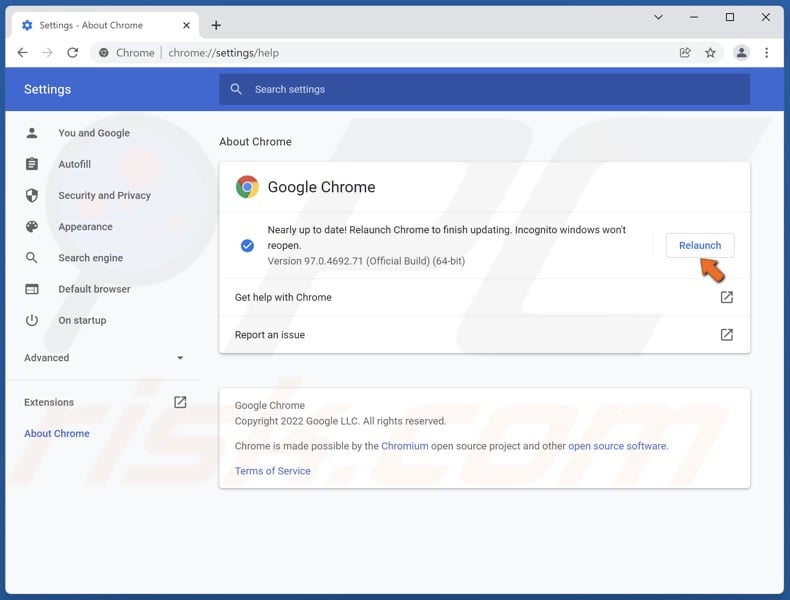Open the Chrome three-dot menu

[767, 53]
